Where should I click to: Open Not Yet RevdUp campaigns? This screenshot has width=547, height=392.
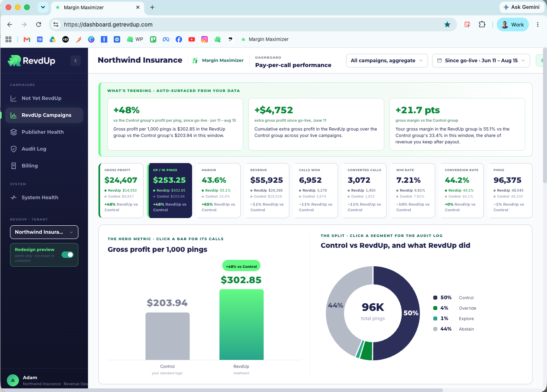[x=44, y=98]
